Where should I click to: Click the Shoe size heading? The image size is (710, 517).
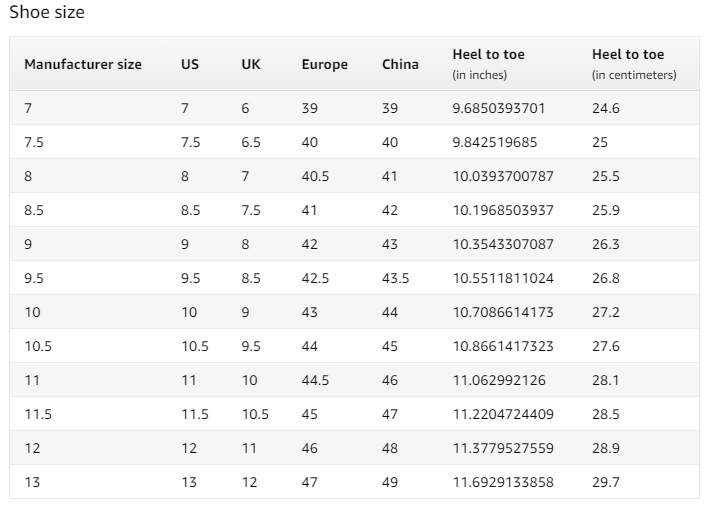[x=47, y=13]
